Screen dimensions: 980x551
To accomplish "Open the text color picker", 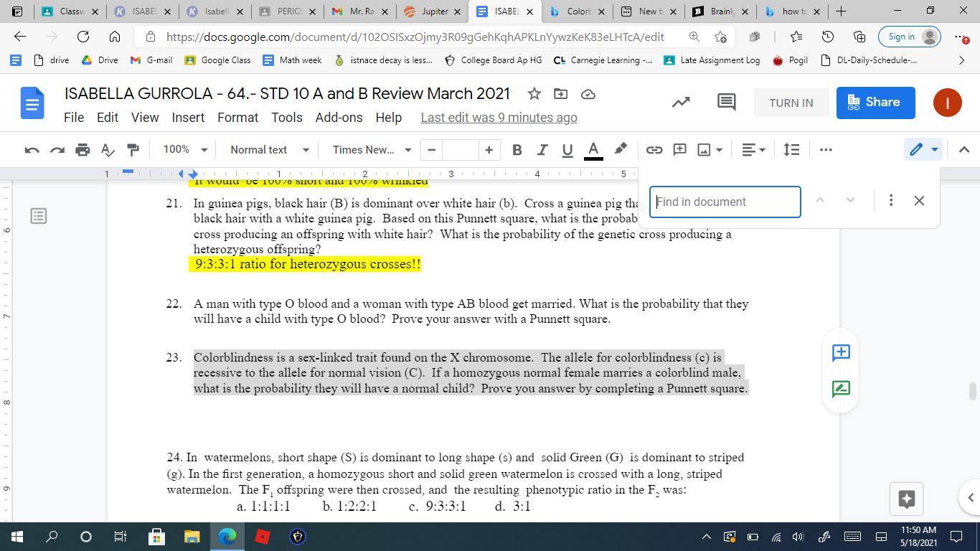I will [x=593, y=149].
